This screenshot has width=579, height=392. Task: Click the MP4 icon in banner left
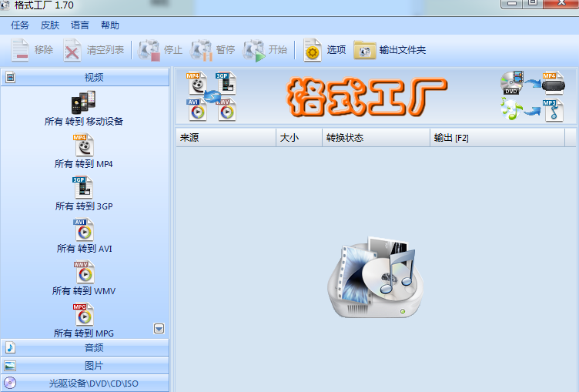click(x=196, y=82)
